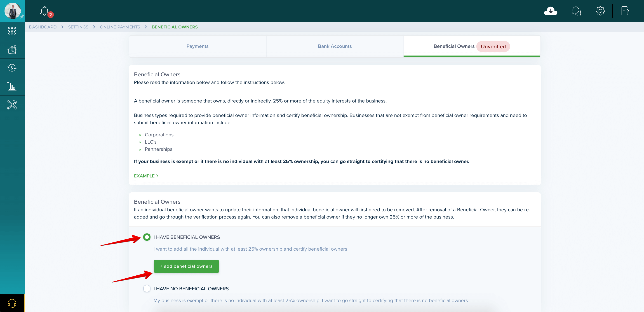Viewport: 644px width, 312px height.
Task: Open the user profile avatar
Action: click(12, 11)
